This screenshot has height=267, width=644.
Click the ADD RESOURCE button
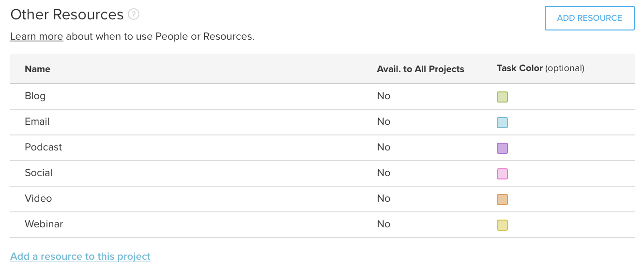click(589, 18)
